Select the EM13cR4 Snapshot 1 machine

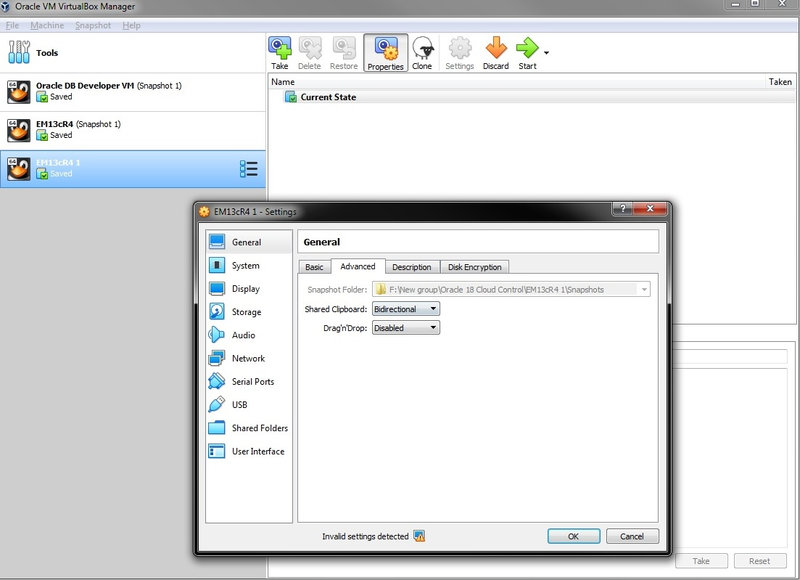[100, 128]
